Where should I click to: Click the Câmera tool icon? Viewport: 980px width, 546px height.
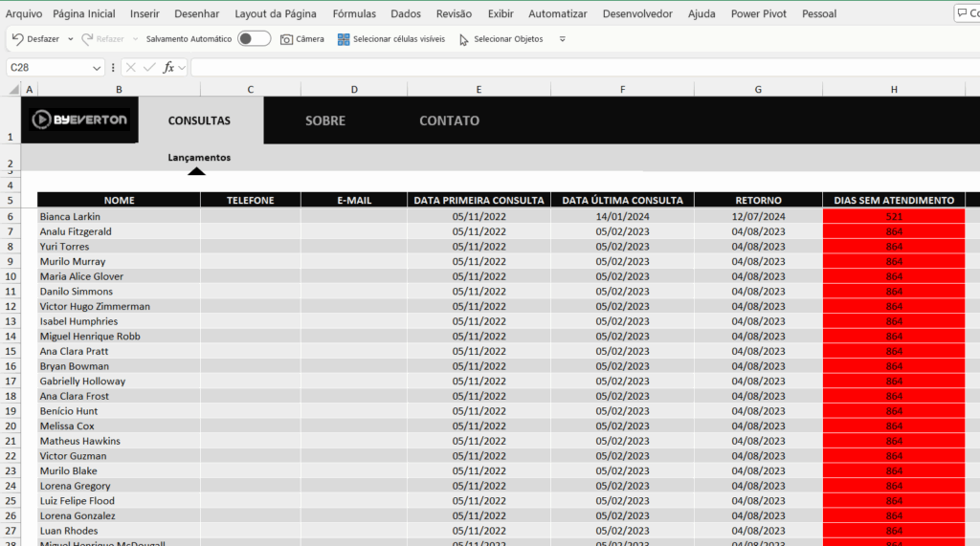pyautogui.click(x=286, y=39)
